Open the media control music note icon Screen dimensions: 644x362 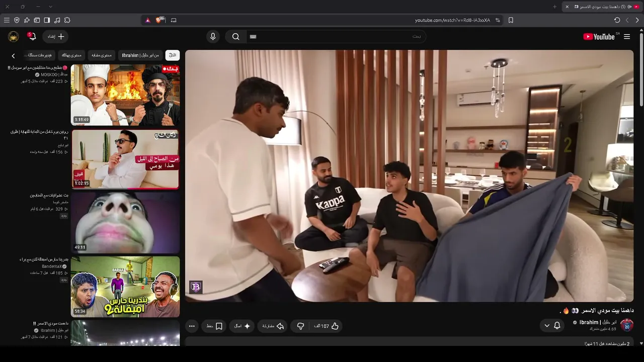point(57,20)
